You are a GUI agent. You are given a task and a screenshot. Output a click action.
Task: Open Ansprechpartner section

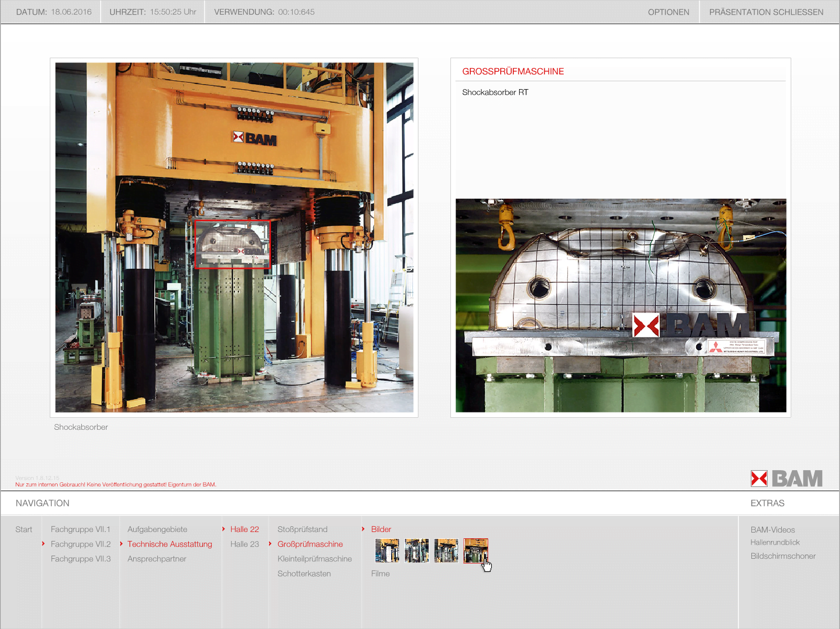coord(156,559)
